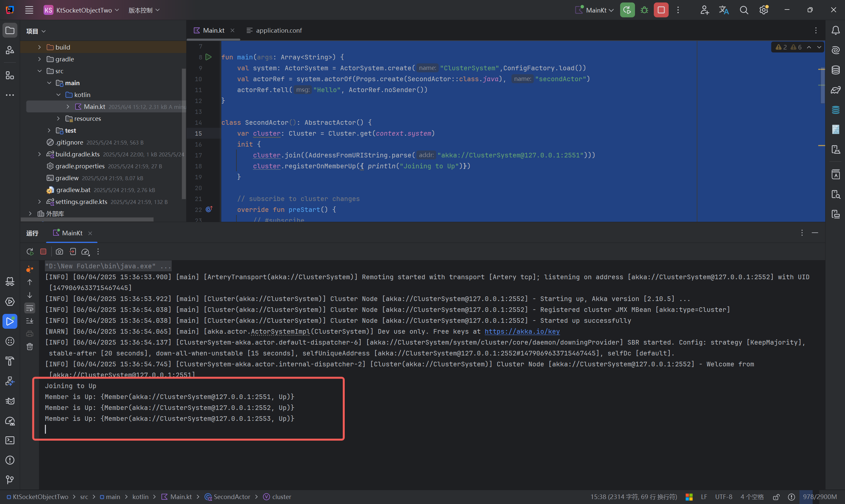Open the Terminal tool window
The height and width of the screenshot is (504, 845).
coord(10,440)
